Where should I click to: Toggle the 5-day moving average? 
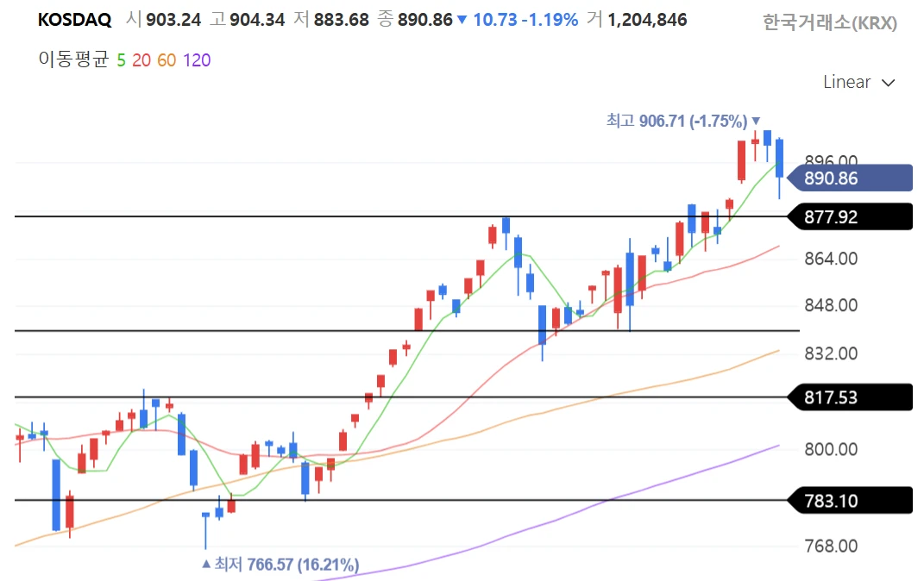tap(121, 59)
